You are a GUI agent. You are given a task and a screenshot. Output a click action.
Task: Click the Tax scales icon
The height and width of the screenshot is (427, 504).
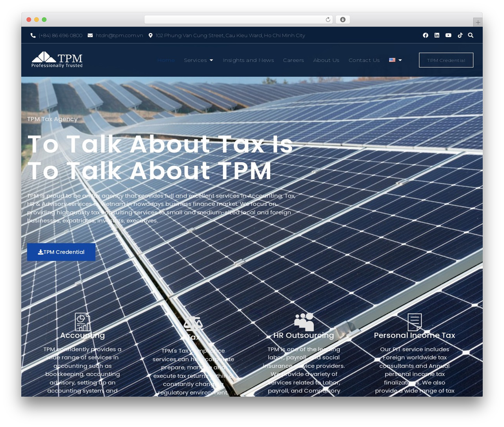193,323
